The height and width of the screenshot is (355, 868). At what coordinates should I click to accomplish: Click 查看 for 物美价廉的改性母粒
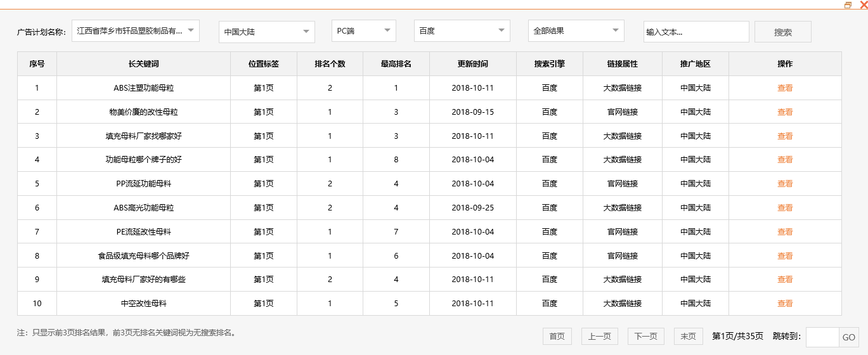[x=785, y=112]
